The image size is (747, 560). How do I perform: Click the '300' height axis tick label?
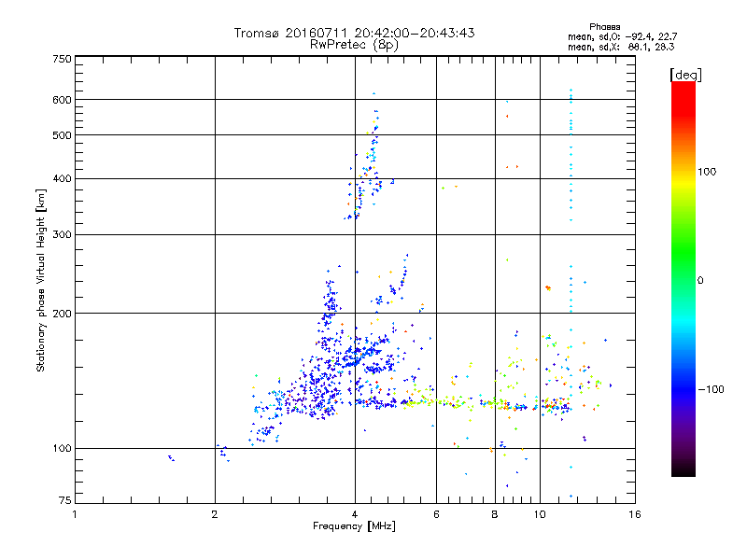tap(62, 235)
